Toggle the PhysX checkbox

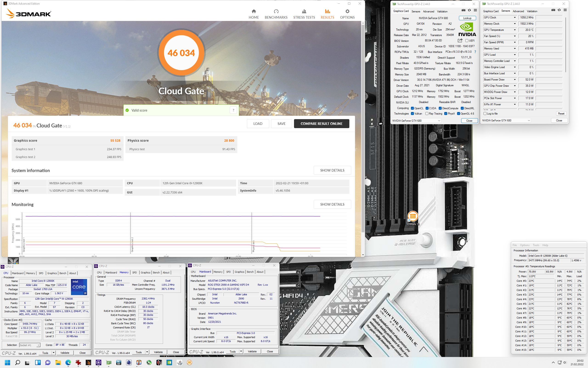[446, 114]
